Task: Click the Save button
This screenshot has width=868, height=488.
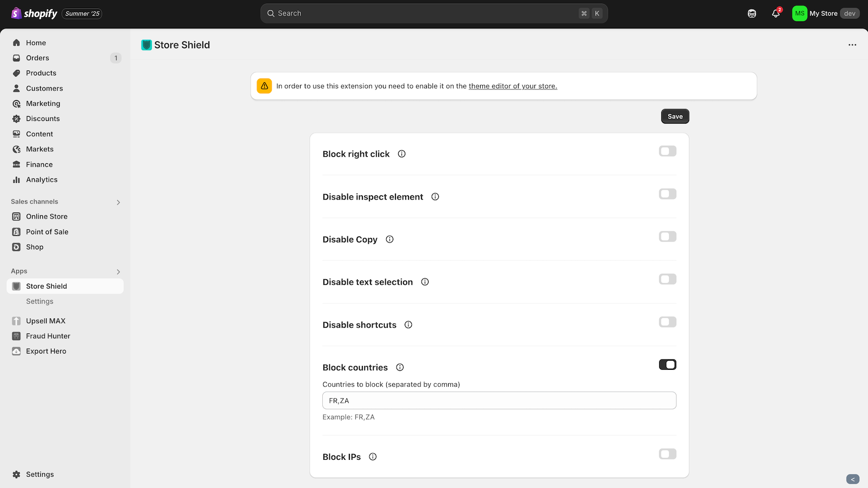Action: [675, 117]
